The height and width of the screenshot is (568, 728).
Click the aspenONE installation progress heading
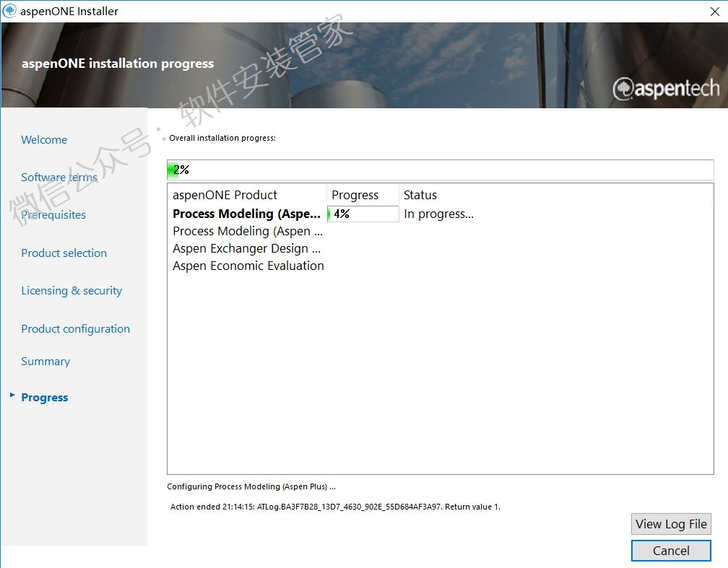tap(118, 63)
